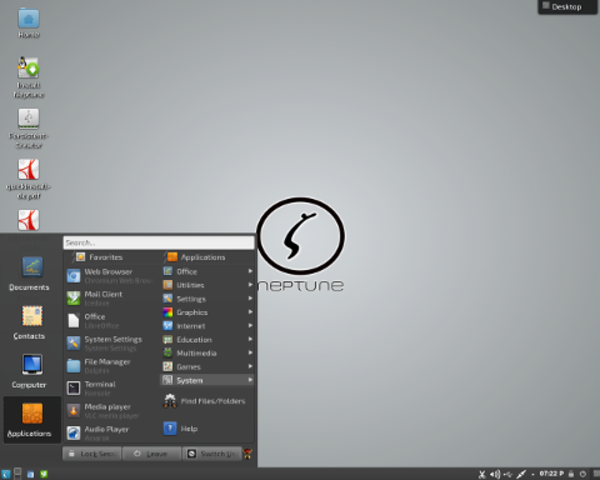Open the volume tray icon

[x=495, y=474]
